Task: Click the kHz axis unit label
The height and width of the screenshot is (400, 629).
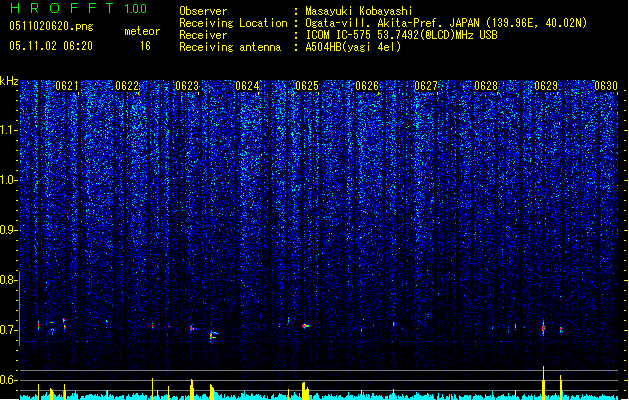Action: (x=9, y=81)
